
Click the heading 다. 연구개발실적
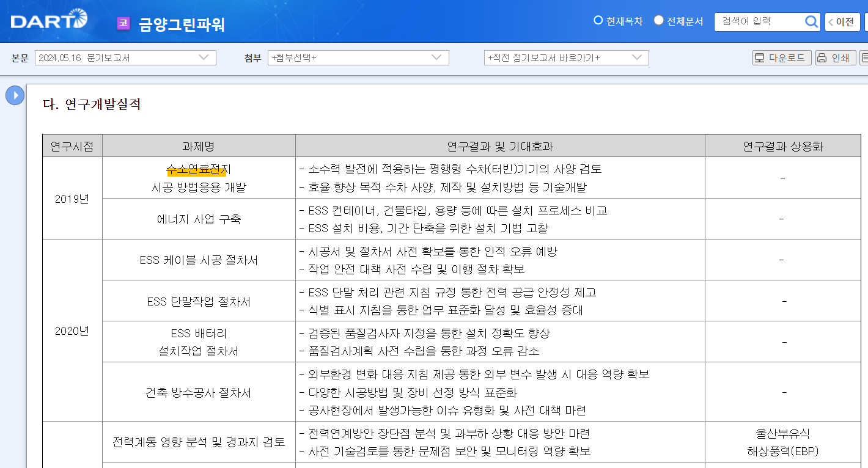pos(92,104)
